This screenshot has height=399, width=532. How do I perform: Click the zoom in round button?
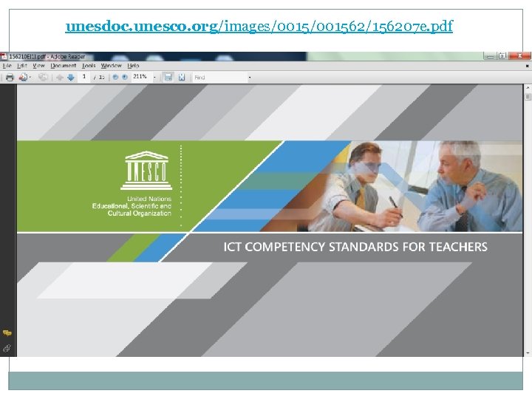click(125, 78)
